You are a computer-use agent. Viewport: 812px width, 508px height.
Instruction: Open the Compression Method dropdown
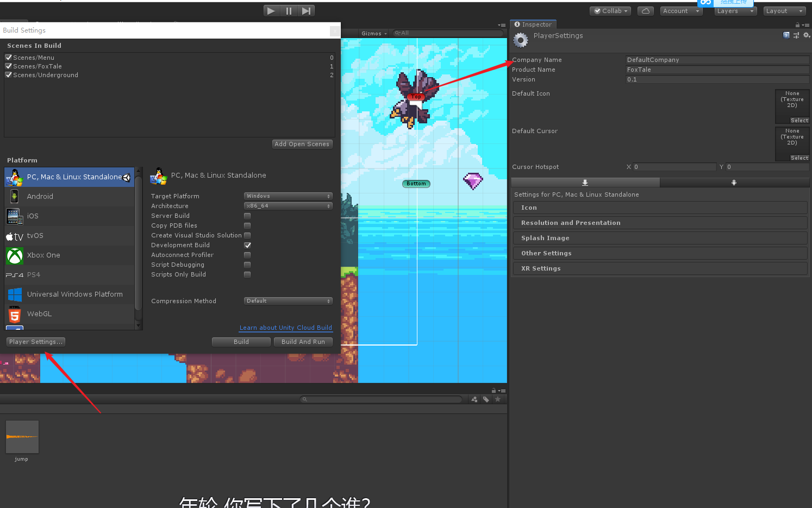(x=288, y=301)
